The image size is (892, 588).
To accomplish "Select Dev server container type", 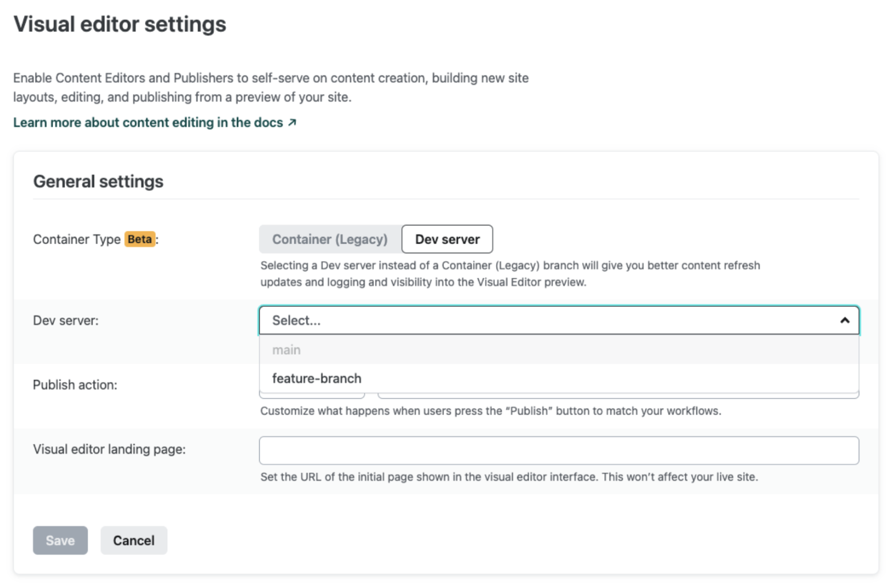I will point(447,240).
